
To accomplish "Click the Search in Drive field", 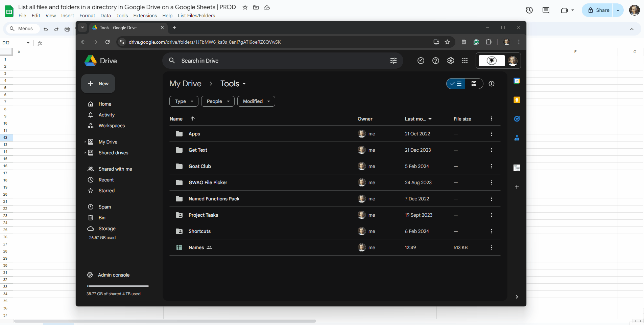I will point(283,61).
